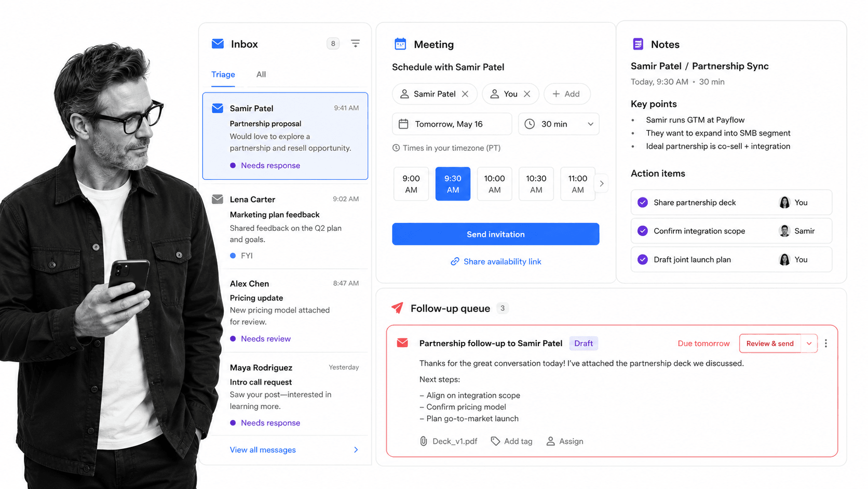Show later time slots with chevron
Image resolution: width=868 pixels, height=489 pixels.
click(x=602, y=183)
